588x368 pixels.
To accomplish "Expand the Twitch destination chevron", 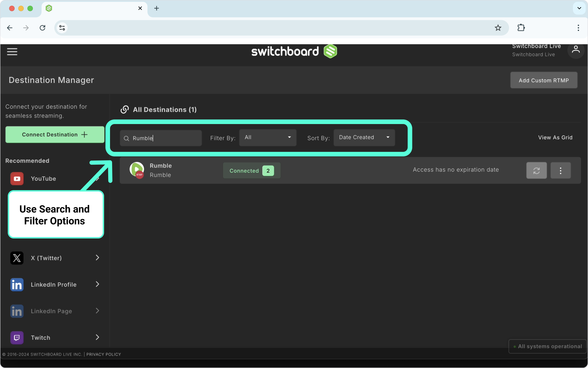I will click(97, 337).
